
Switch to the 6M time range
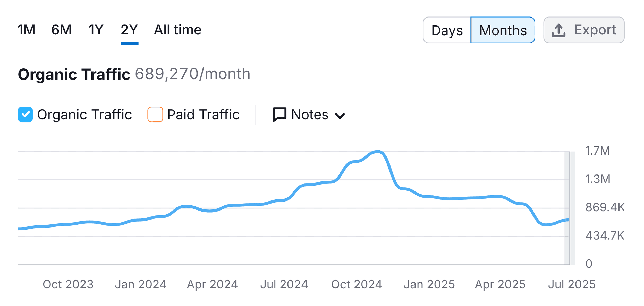click(x=61, y=30)
